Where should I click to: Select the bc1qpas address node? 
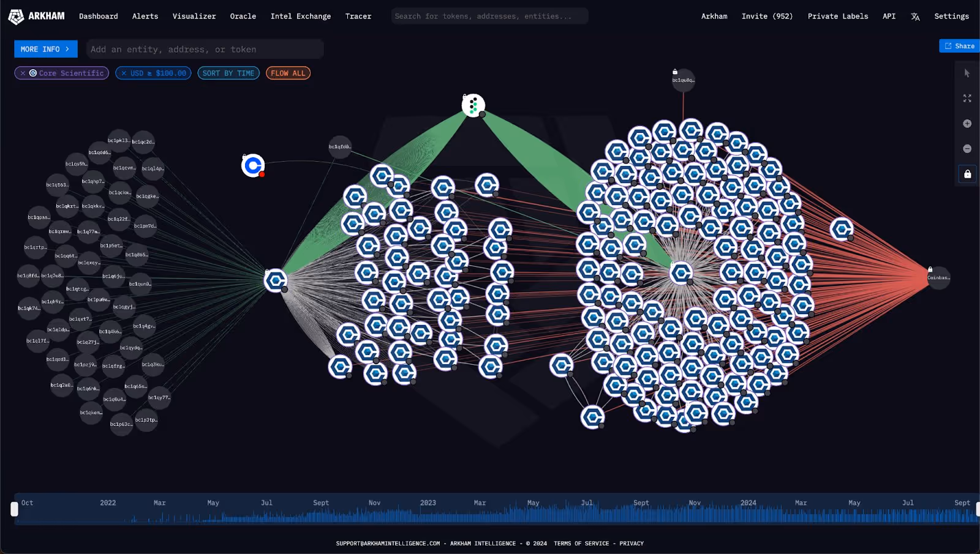tap(39, 217)
